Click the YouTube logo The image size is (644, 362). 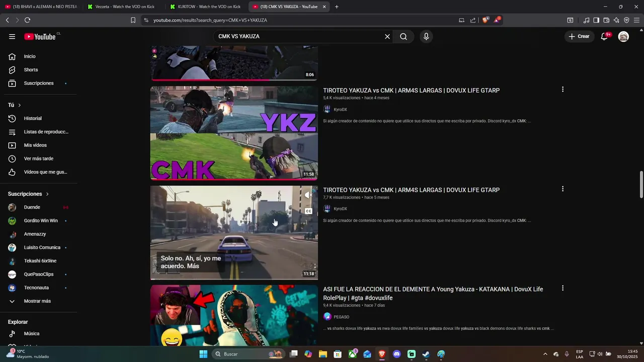pos(40,36)
